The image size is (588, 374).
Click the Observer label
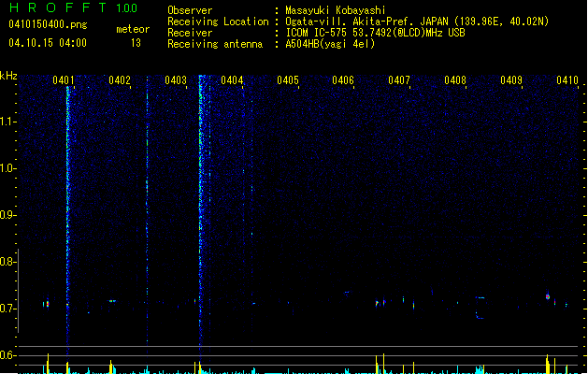190,10
